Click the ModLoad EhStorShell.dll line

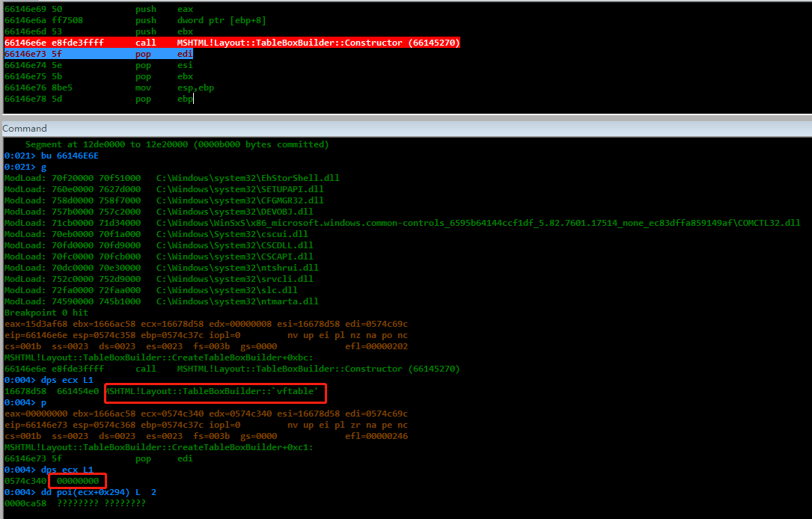[172, 178]
